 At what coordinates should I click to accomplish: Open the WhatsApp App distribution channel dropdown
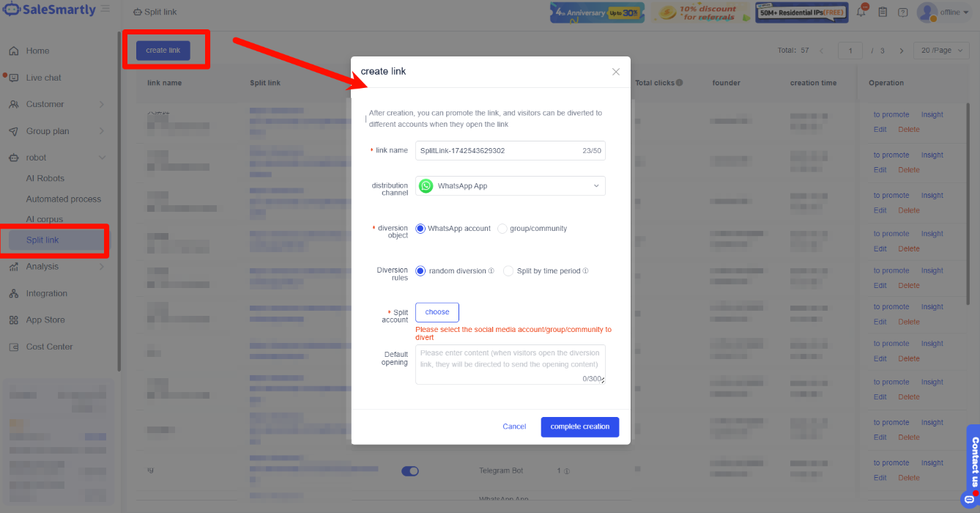click(511, 186)
